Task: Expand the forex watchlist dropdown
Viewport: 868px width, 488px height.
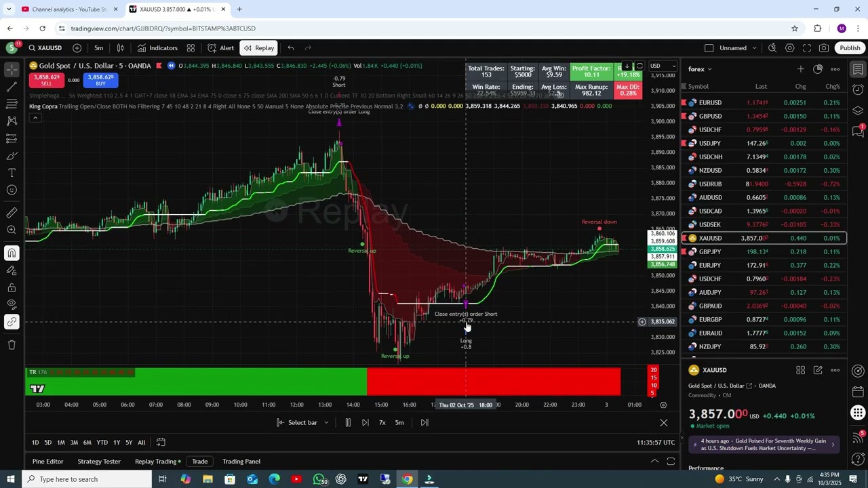Action: pyautogui.click(x=700, y=69)
